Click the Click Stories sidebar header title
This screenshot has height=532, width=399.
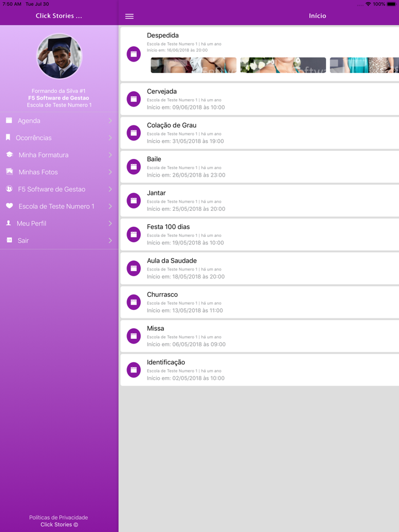coord(59,15)
